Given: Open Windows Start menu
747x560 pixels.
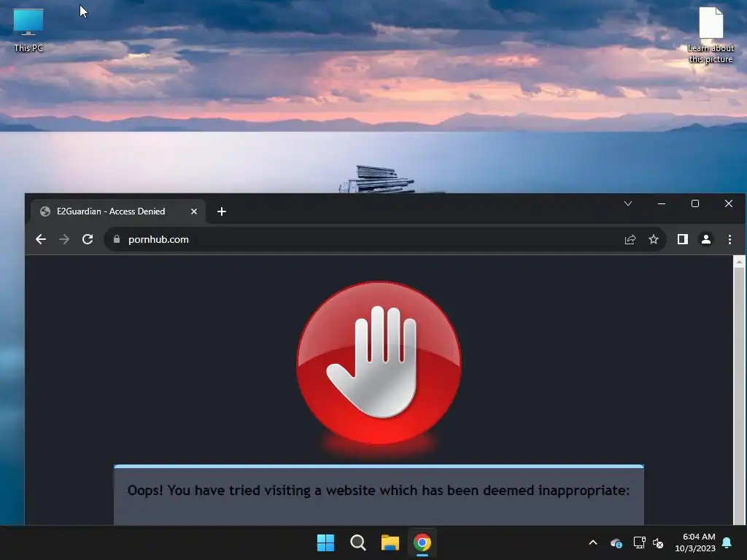Looking at the screenshot, I should tap(326, 542).
